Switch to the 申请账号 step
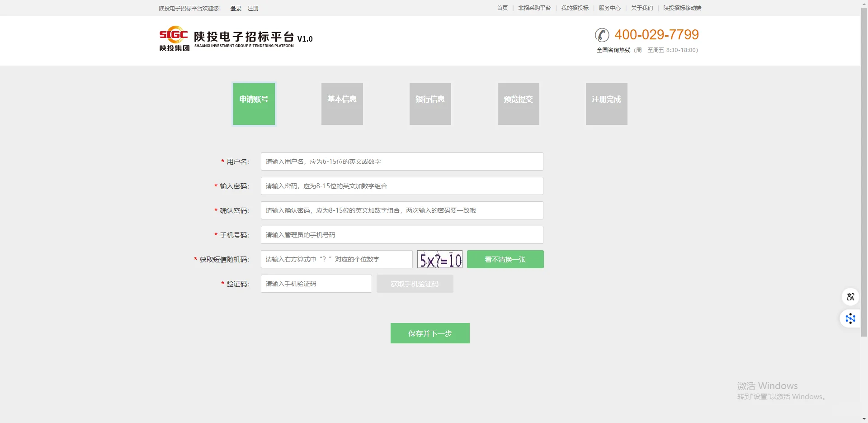868x423 pixels. click(253, 104)
